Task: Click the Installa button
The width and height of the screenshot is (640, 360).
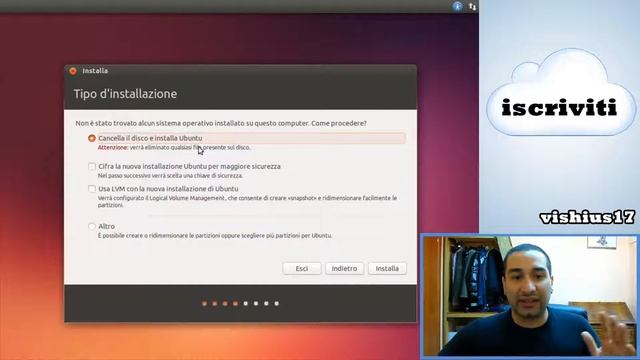Action: pyautogui.click(x=387, y=269)
